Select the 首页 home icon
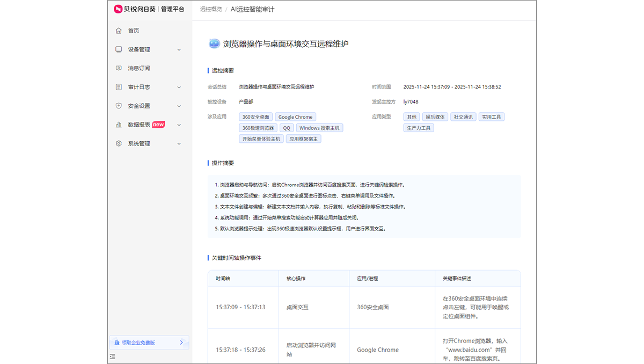 (118, 31)
